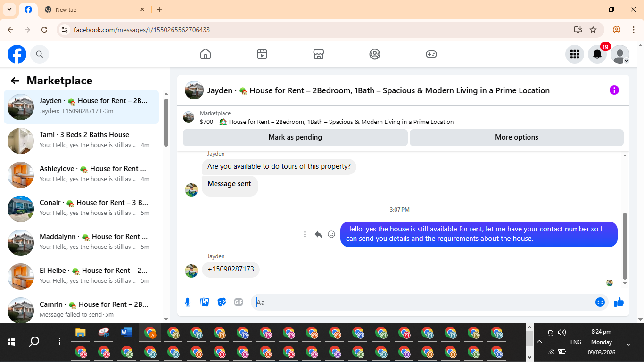
Task: Open the volume control in system tray
Action: [x=561, y=332]
